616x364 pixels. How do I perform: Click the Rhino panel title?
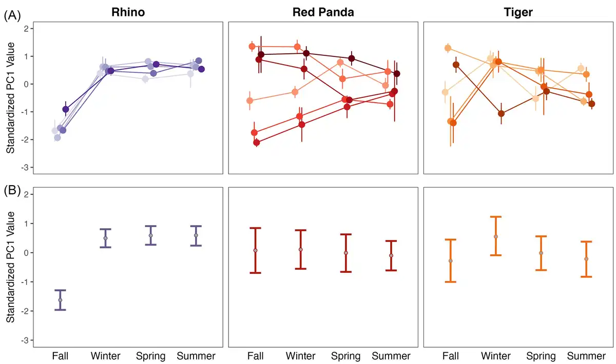[x=128, y=12]
